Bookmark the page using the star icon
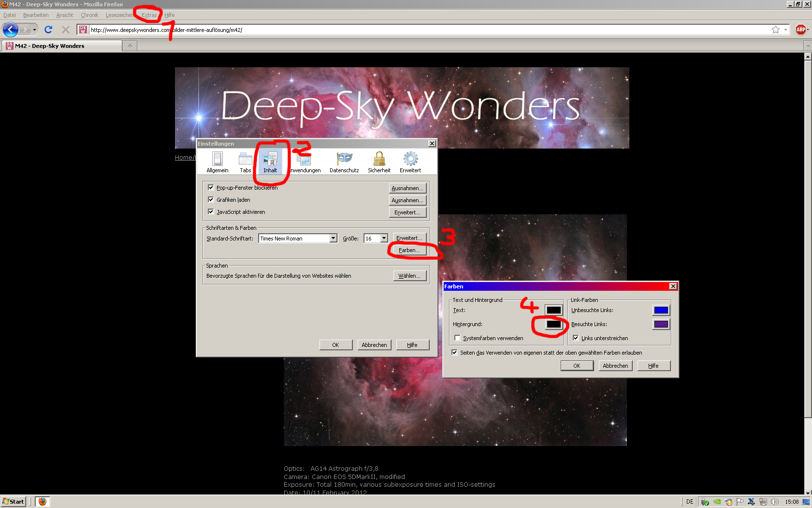The image size is (812, 508). [x=775, y=30]
